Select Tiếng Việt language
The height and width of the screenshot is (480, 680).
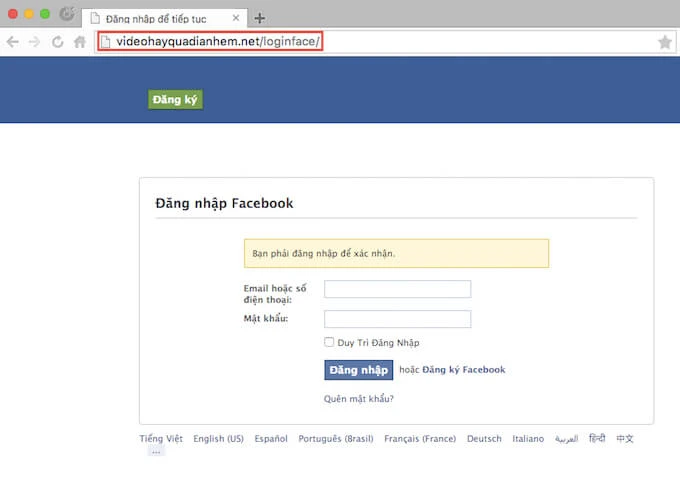point(161,438)
